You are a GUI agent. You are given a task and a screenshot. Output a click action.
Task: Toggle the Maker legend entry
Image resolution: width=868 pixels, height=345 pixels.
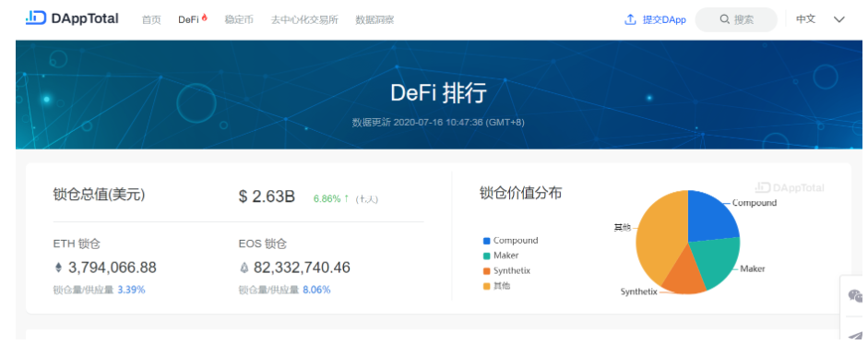(x=501, y=256)
